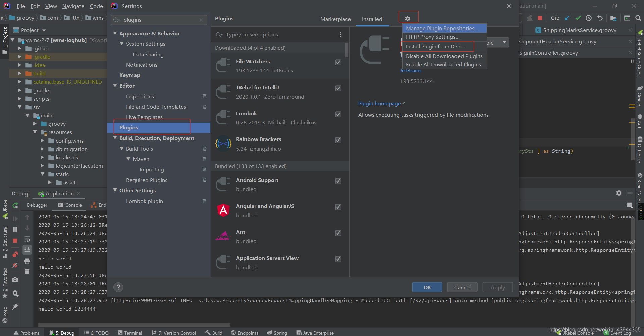Open debug panel settings gear on left

click(x=15, y=293)
